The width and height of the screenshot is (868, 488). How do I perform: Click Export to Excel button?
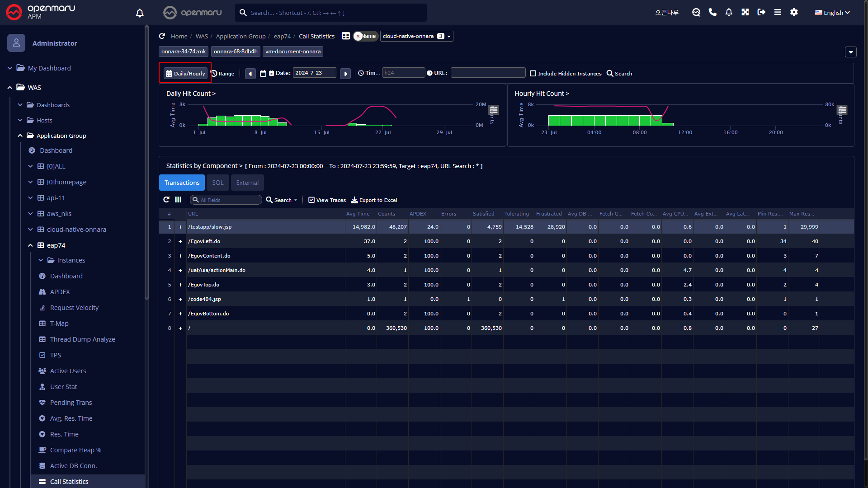[x=374, y=200]
